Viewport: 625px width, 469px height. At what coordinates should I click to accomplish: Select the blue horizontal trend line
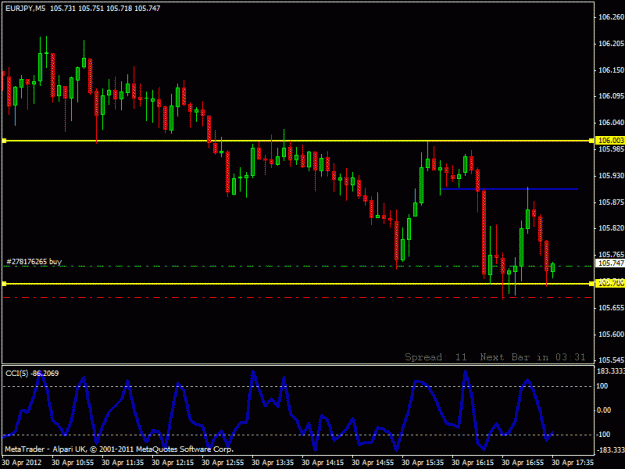tap(509, 189)
